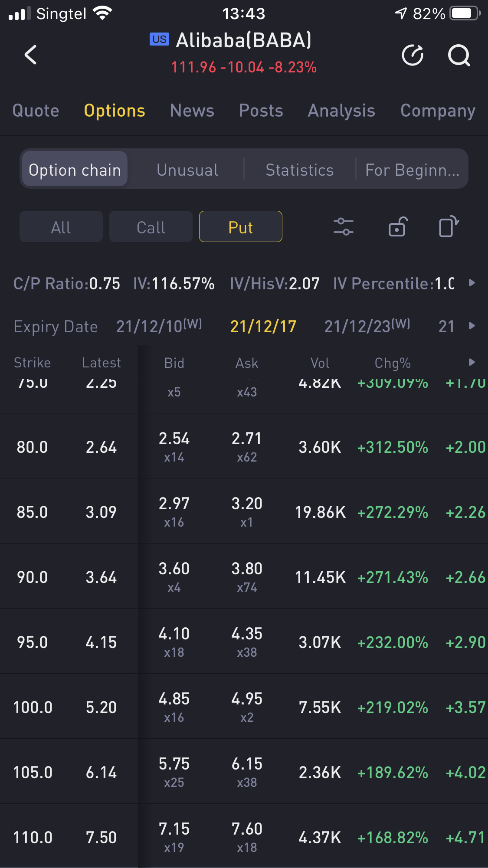This screenshot has height=868, width=488.
Task: Sort by Ask column header
Action: click(x=247, y=363)
